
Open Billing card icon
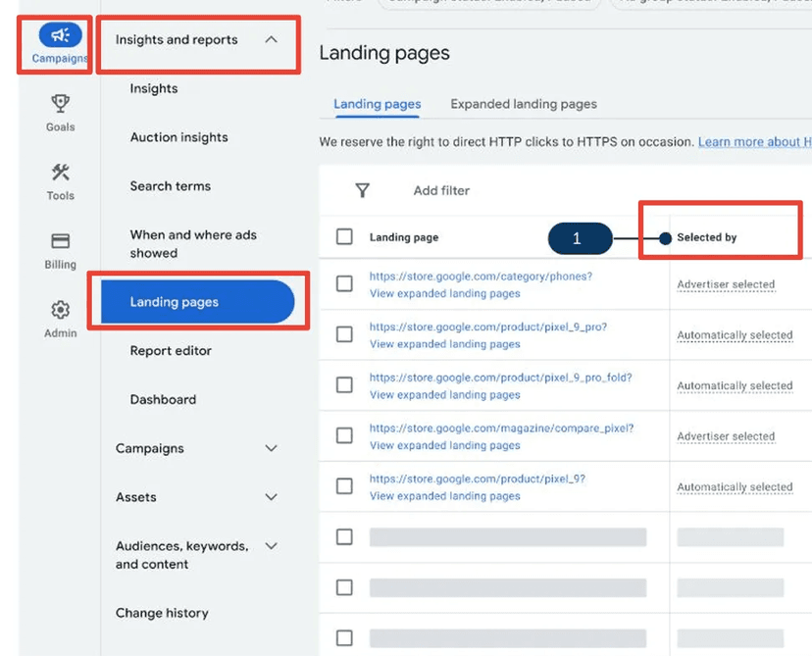[60, 241]
